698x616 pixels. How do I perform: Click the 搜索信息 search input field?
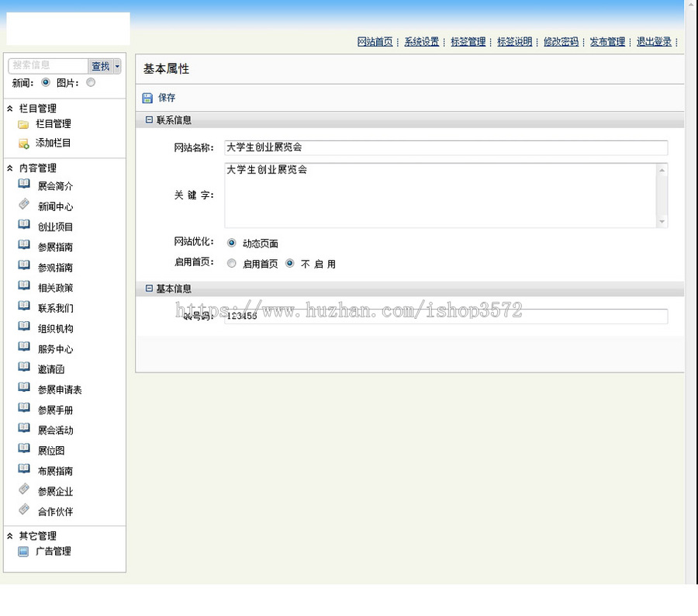(48, 65)
